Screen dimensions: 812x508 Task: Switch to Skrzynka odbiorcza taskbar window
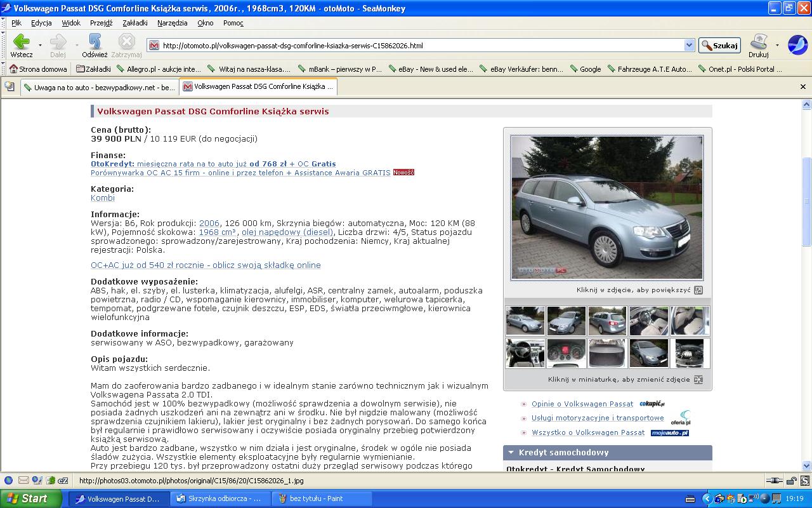point(219,498)
